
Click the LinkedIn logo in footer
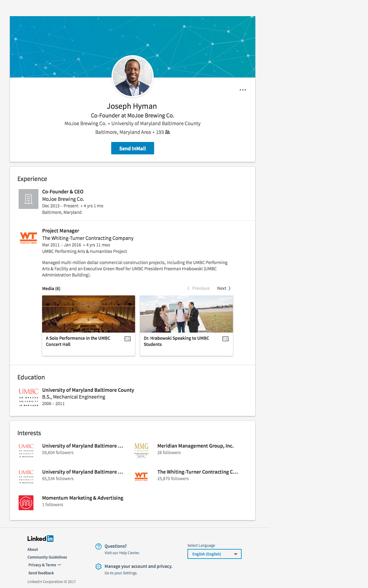point(40,539)
